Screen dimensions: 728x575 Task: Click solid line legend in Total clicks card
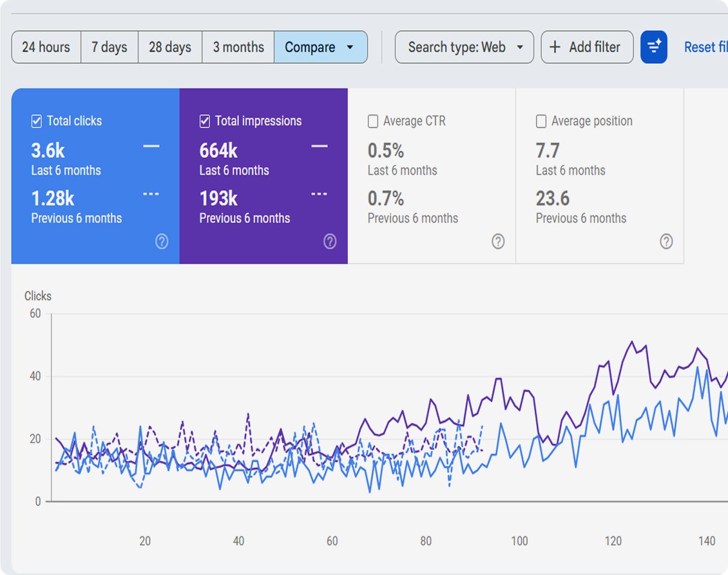[151, 146]
